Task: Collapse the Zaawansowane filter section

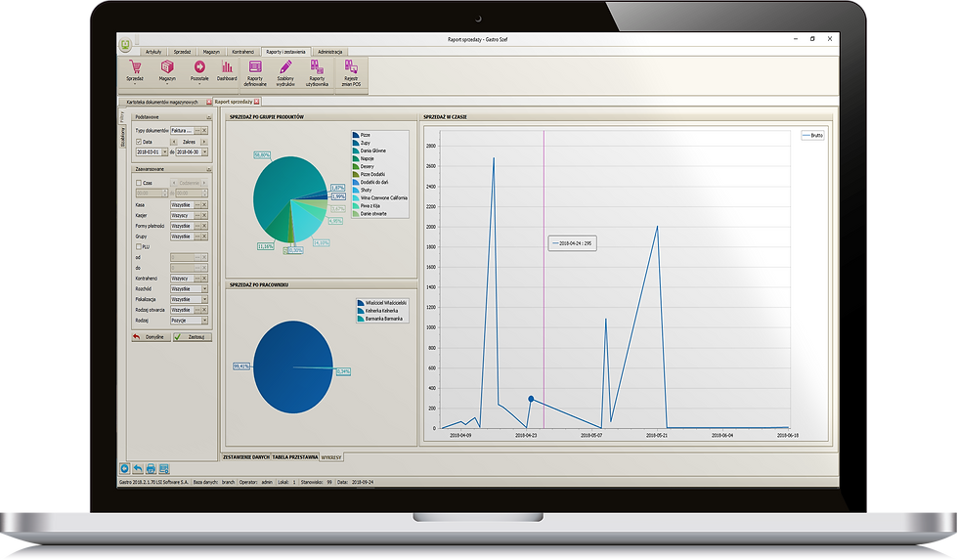Action: (208, 169)
